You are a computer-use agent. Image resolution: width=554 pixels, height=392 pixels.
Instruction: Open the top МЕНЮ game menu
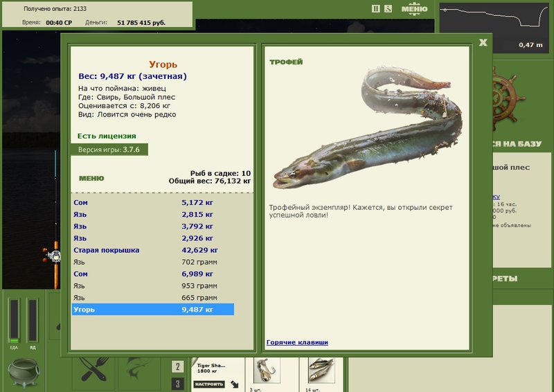coord(414,9)
